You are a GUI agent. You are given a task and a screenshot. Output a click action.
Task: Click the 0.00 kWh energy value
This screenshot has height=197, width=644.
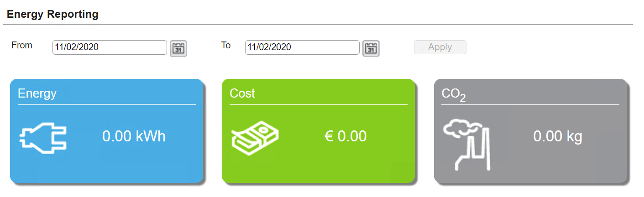click(x=134, y=136)
